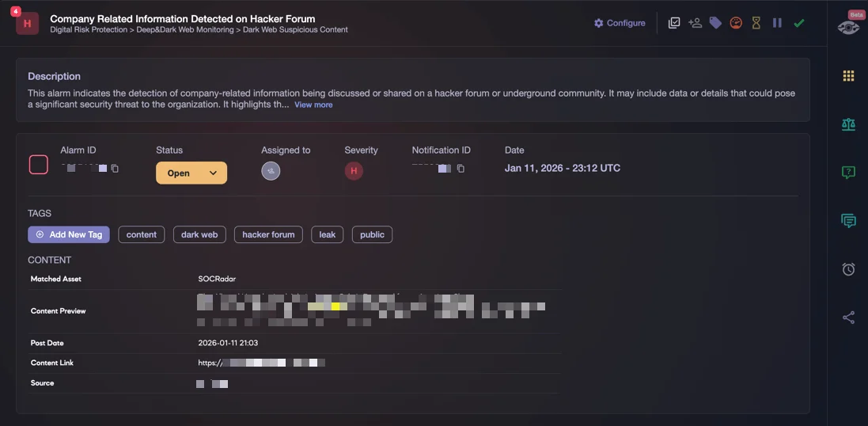Screen dimensions: 868x426
Task: Click the SOCRadar matched asset value
Action: [x=217, y=279]
